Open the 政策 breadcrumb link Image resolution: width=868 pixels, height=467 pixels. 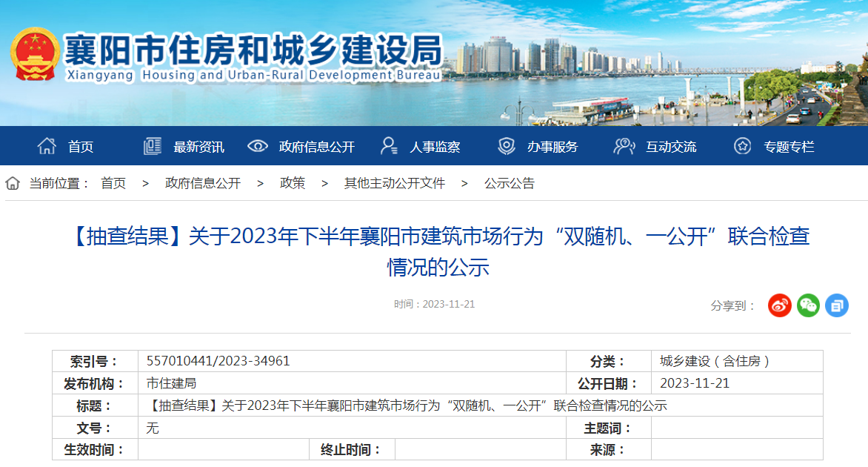(x=292, y=183)
